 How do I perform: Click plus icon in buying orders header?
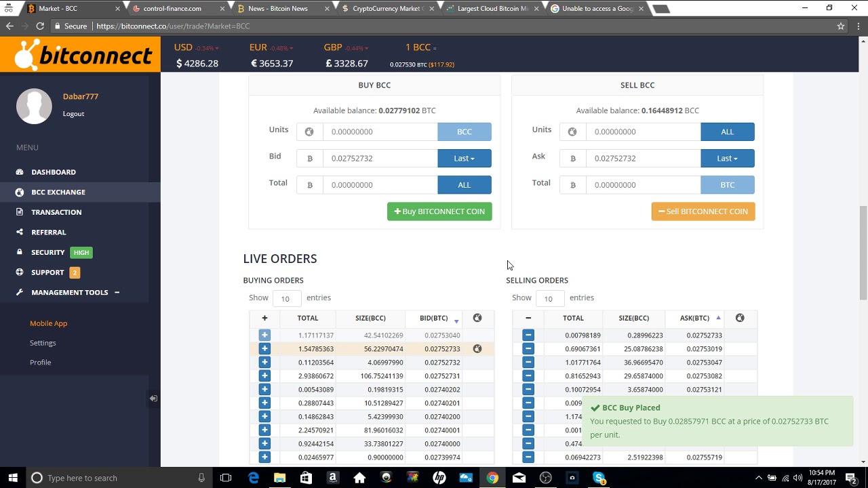click(x=264, y=318)
